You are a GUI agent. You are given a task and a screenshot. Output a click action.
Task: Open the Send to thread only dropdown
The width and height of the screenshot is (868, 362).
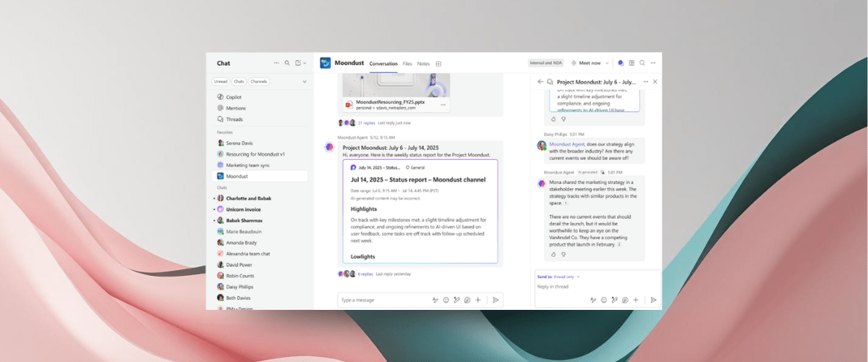pyautogui.click(x=558, y=277)
